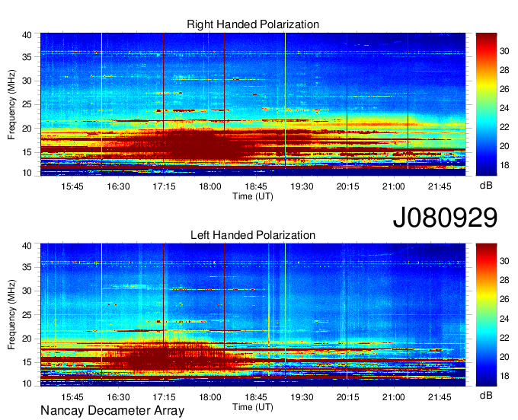Select the J080929 observation label
This screenshot has height=420, width=518.
445,217
